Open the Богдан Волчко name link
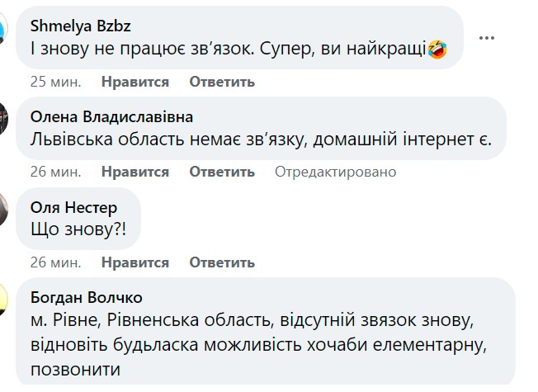Screen dimensions: 538x392 click(86, 297)
